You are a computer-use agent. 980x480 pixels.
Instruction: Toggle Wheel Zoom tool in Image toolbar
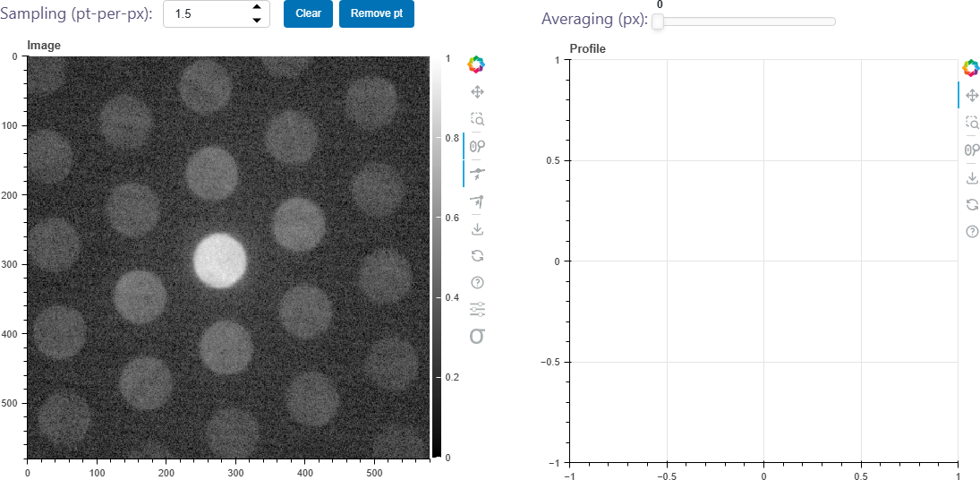click(477, 146)
